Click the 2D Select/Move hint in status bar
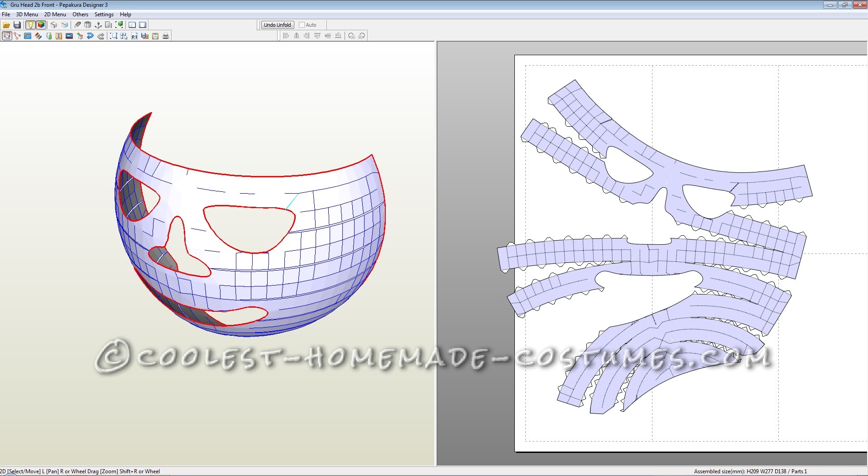 [x=80, y=471]
